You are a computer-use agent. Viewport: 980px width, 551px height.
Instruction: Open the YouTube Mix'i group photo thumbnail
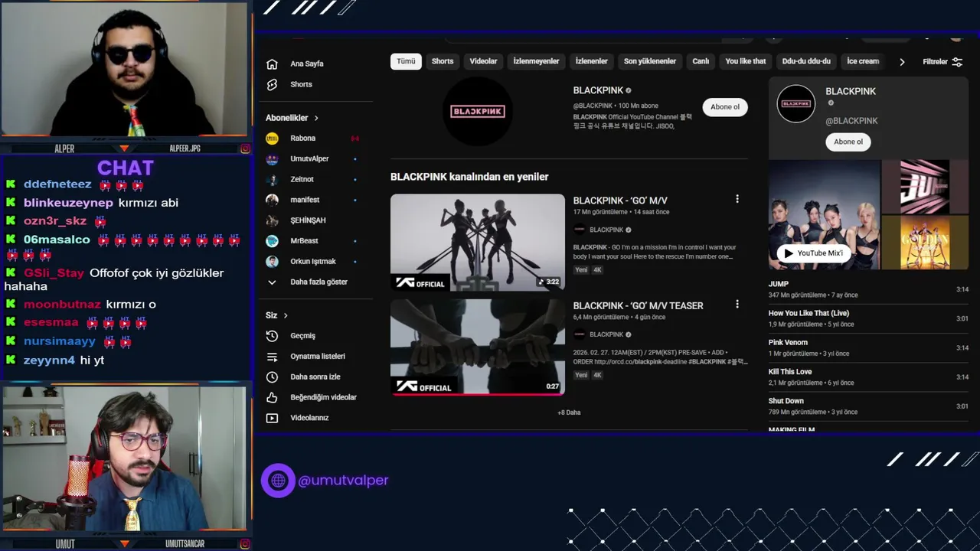pyautogui.click(x=824, y=215)
